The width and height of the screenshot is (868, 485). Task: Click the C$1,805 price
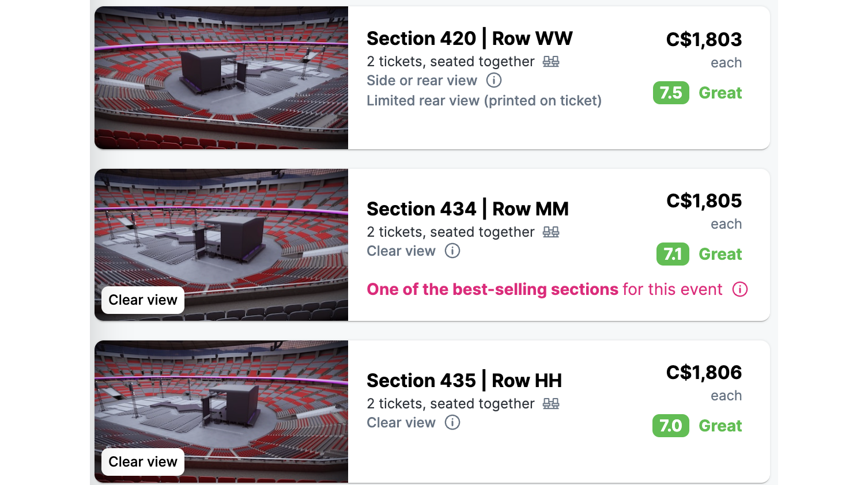[x=704, y=200]
